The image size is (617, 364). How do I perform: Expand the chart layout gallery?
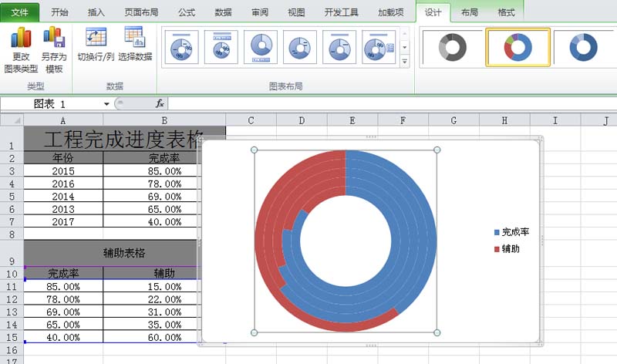[x=404, y=61]
